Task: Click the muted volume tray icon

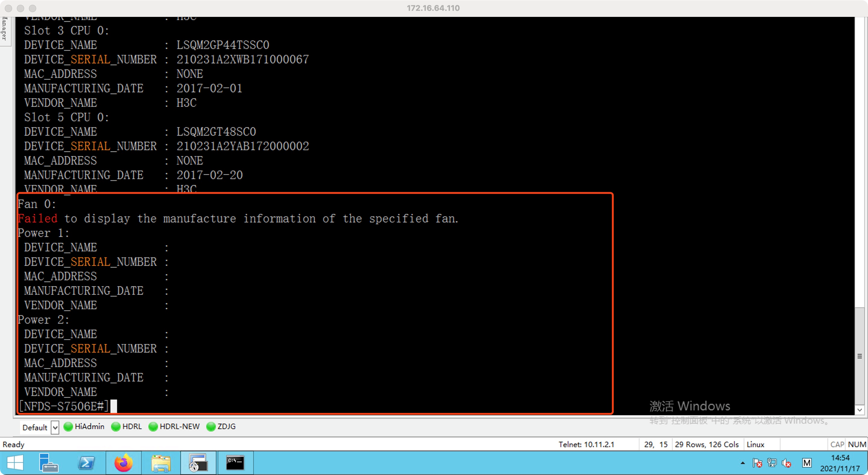Action: pos(786,463)
